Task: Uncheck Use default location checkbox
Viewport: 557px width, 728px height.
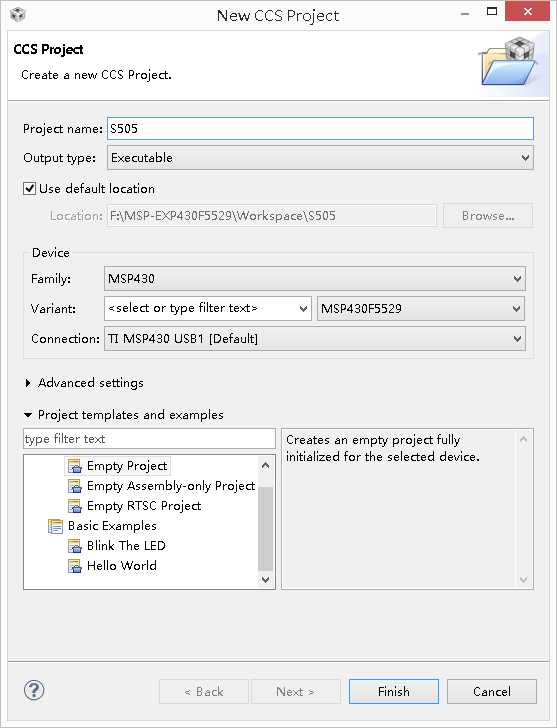Action: 30,188
